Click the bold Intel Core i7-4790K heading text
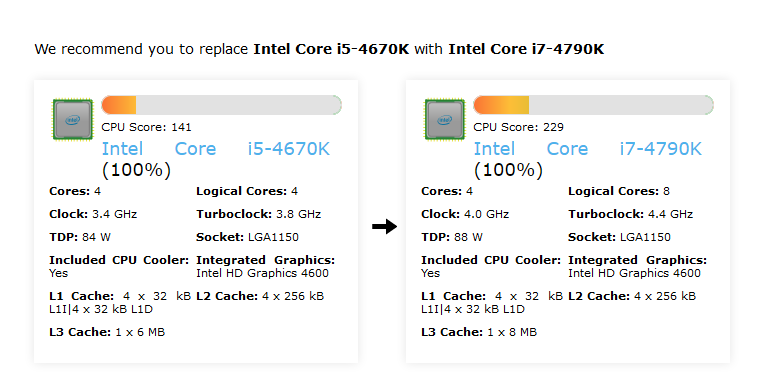This screenshot has width=763, height=385. point(526,49)
